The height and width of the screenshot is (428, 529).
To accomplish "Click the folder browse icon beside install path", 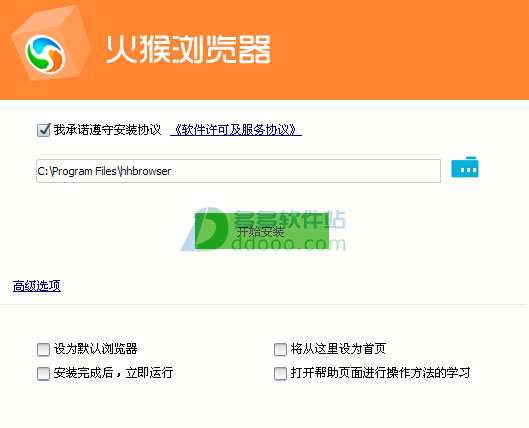I will click(465, 167).
